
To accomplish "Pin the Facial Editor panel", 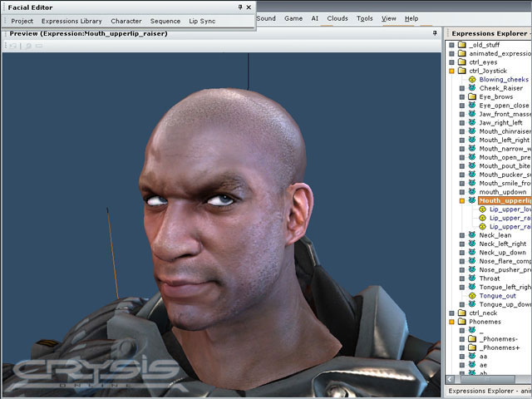I will (240, 7).
